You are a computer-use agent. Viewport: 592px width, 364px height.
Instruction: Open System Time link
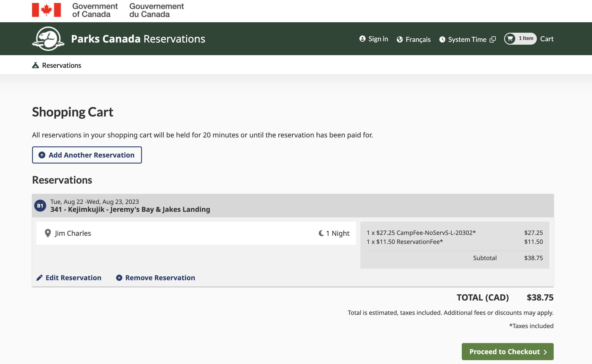467,40
